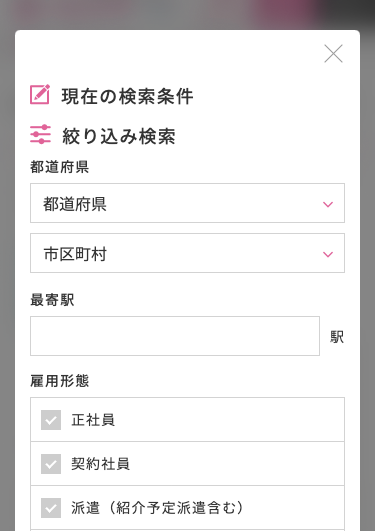
Task: Click the pink filter sliders icon
Action: [40, 134]
